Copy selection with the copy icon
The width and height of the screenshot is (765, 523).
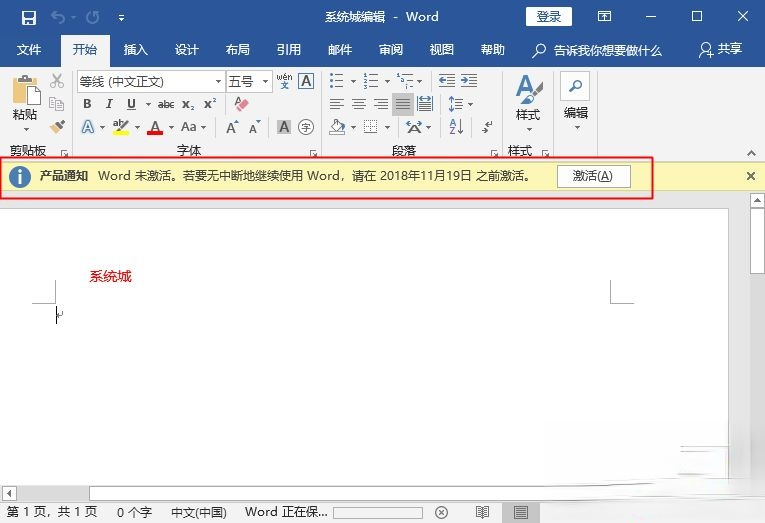57,104
